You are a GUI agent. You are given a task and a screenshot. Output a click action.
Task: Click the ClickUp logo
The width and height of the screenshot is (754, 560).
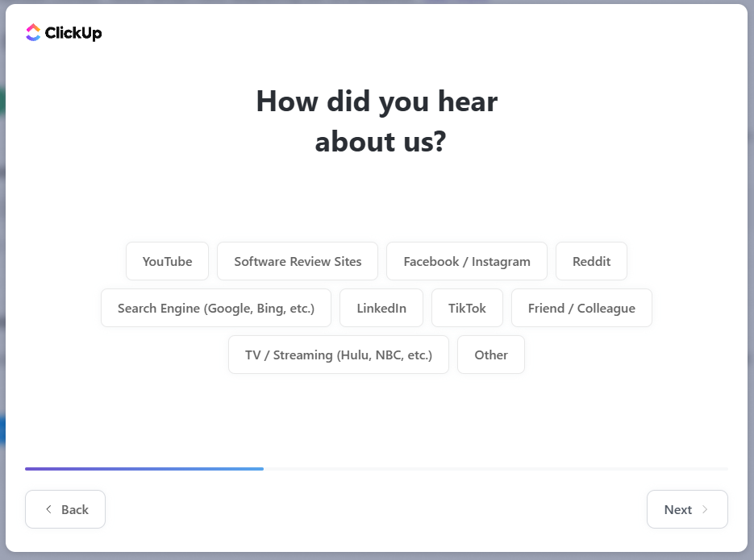(x=64, y=33)
